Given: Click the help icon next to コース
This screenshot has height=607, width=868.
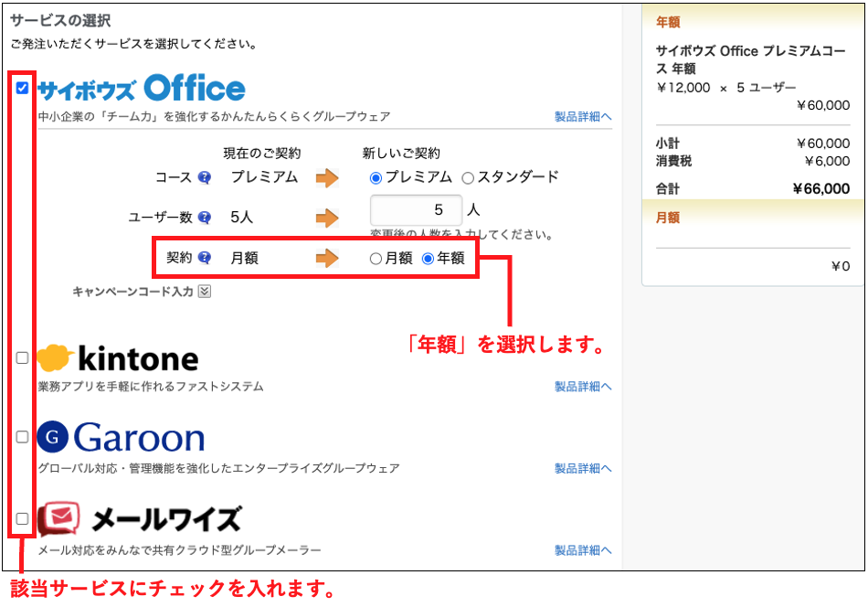Looking at the screenshot, I should [x=205, y=177].
